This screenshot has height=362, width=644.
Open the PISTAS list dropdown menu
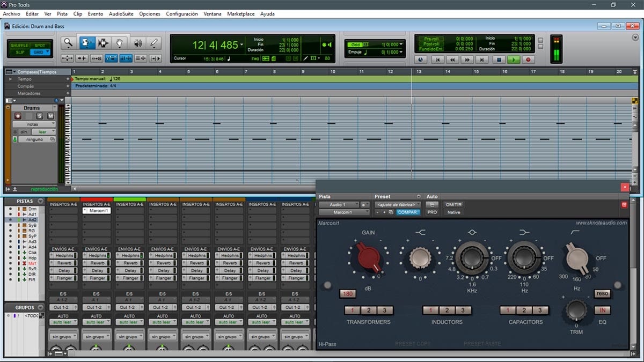[40, 201]
